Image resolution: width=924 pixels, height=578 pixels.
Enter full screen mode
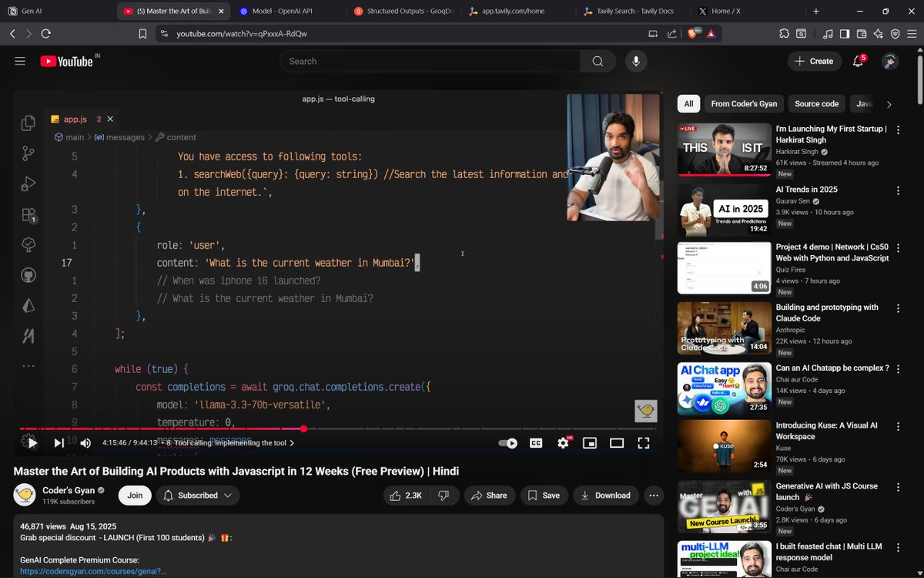point(644,443)
